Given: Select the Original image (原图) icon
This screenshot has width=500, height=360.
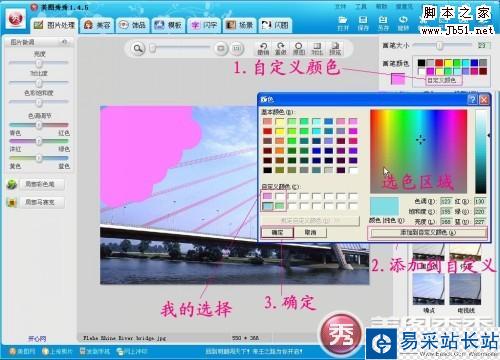Looking at the screenshot, I should pos(299,49).
